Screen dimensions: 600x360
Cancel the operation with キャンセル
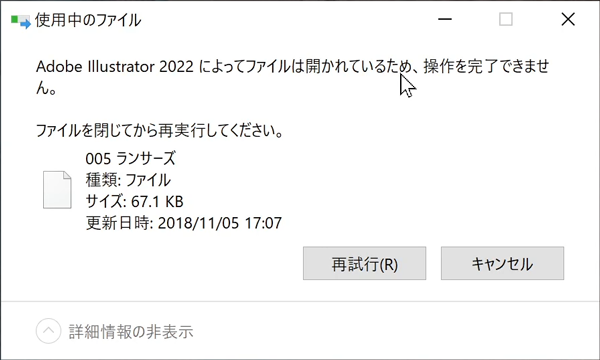502,263
